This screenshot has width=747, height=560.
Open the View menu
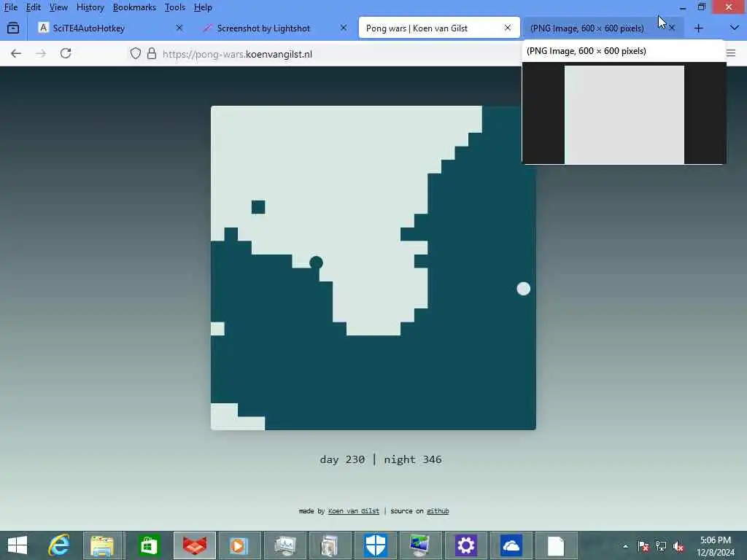tap(58, 7)
